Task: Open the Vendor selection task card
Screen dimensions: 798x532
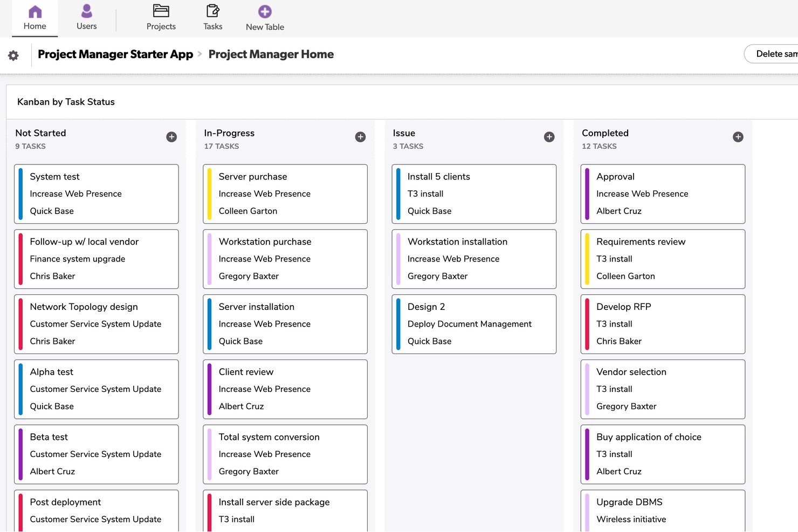Action: tap(663, 389)
